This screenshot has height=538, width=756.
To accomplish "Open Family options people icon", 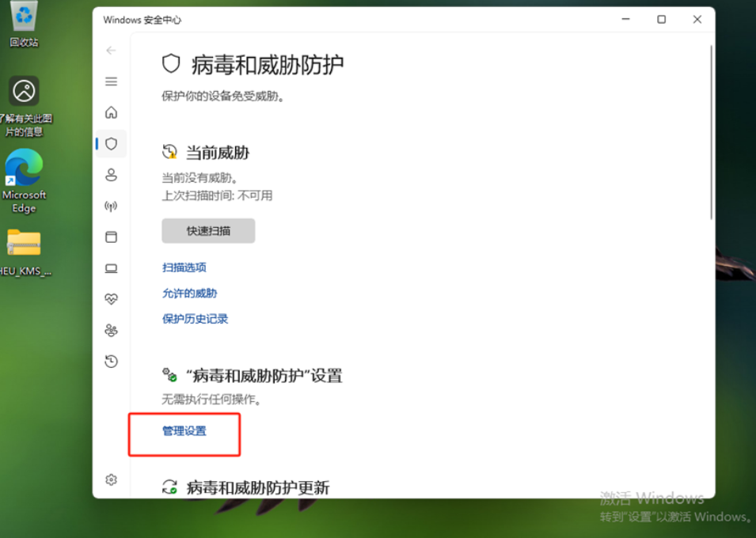I will [111, 330].
